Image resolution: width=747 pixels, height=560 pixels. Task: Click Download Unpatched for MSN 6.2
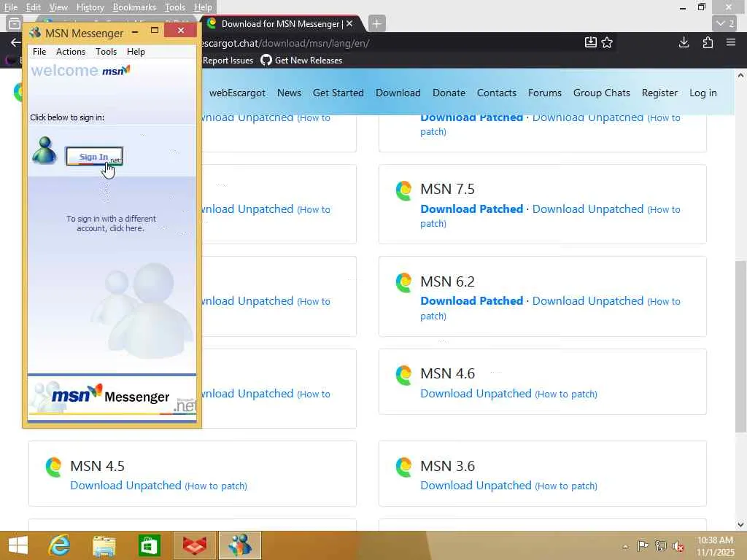588,301
